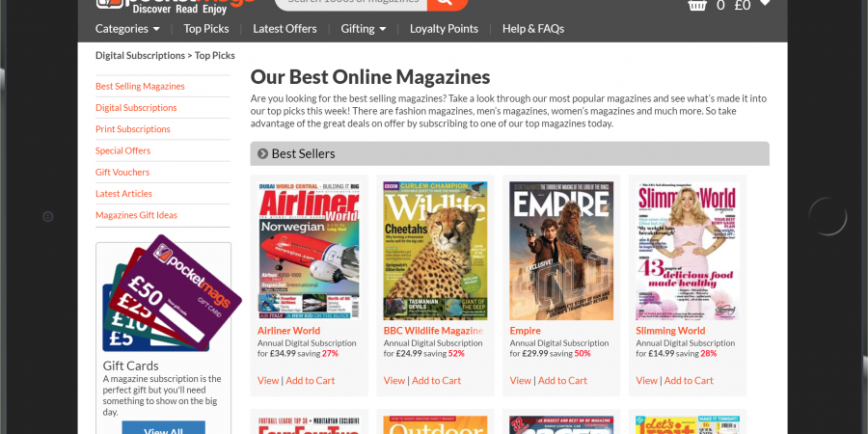Click the orange search magnifier button
The height and width of the screenshot is (434, 868).
[447, 4]
